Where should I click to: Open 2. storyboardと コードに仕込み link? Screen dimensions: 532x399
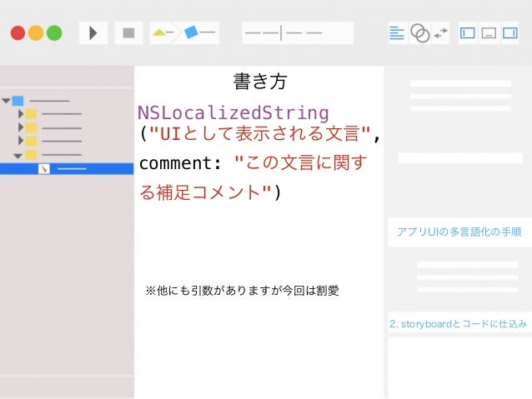tap(458, 324)
